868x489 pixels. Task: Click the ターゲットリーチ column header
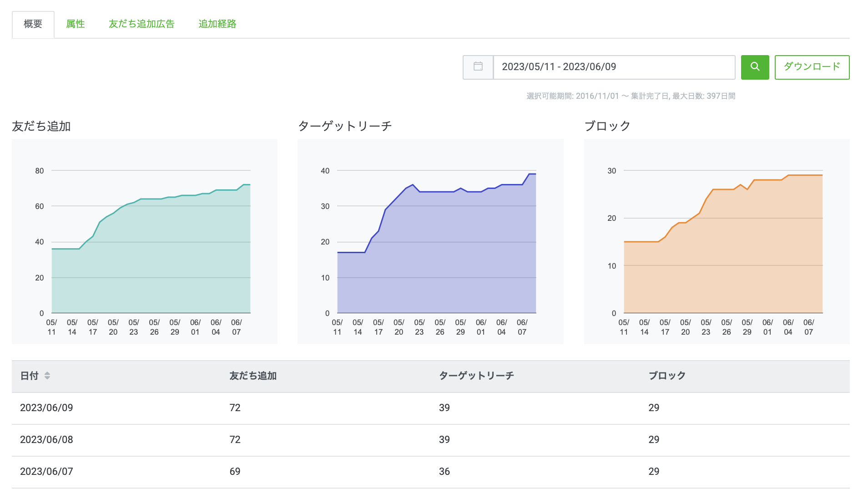click(476, 376)
